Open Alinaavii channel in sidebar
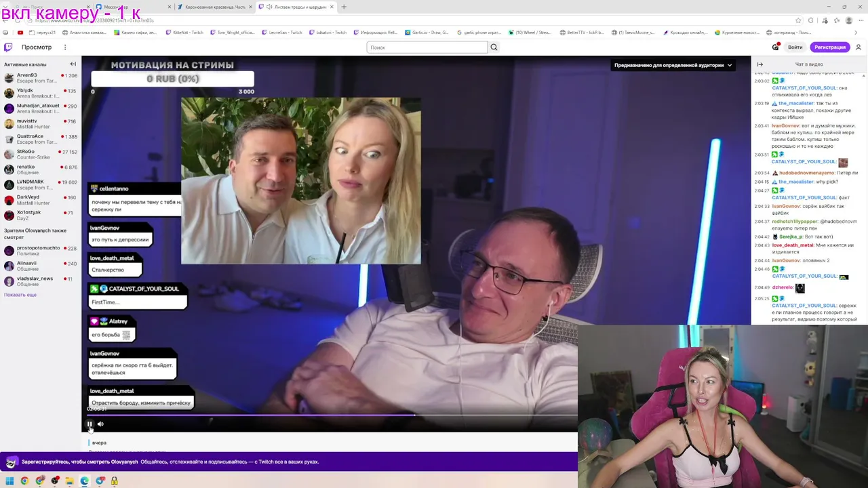The image size is (868, 488). [x=41, y=266]
